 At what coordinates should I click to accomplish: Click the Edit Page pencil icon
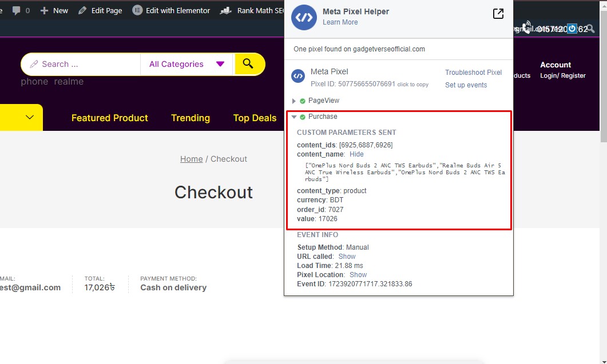[x=83, y=10]
